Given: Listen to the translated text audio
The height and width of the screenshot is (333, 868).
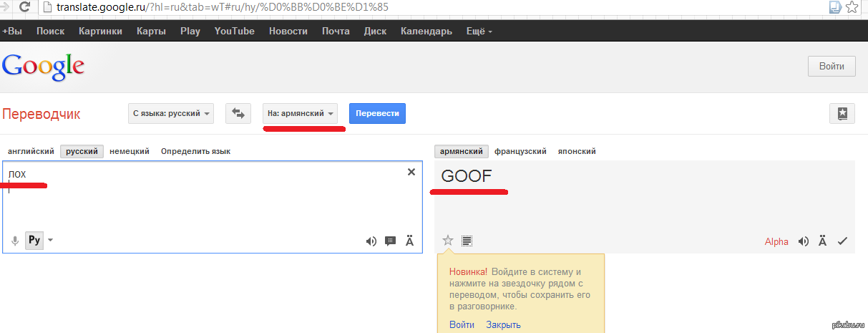Looking at the screenshot, I should [x=804, y=241].
